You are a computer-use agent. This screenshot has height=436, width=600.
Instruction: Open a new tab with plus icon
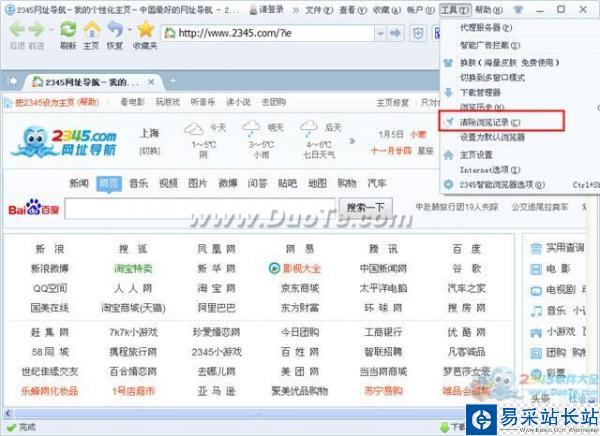[173, 81]
